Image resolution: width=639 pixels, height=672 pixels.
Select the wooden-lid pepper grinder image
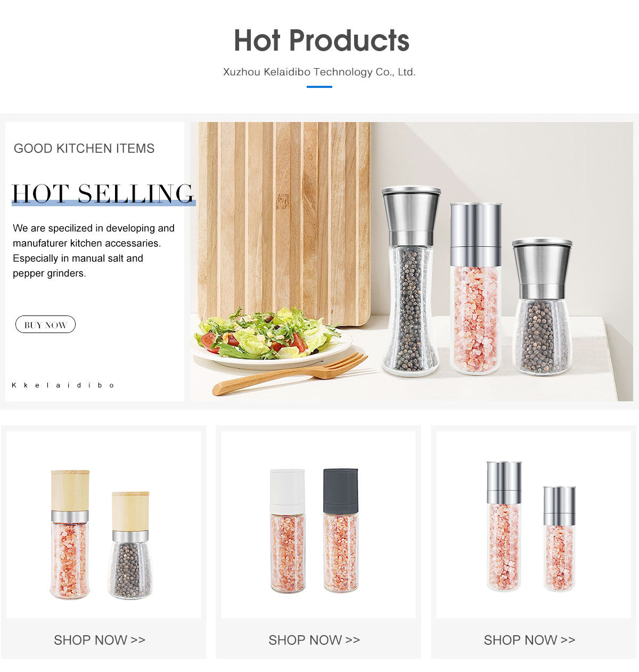[x=130, y=545]
